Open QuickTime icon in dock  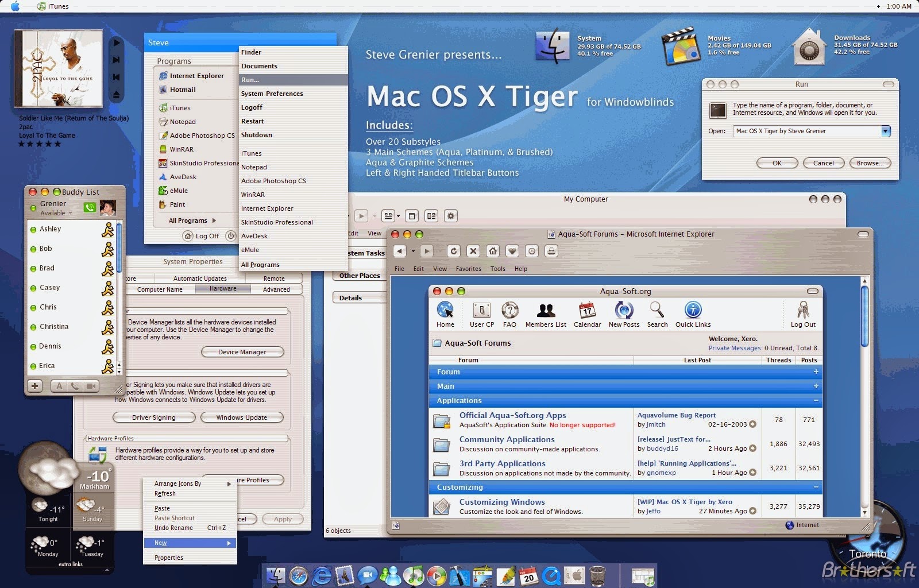click(551, 575)
